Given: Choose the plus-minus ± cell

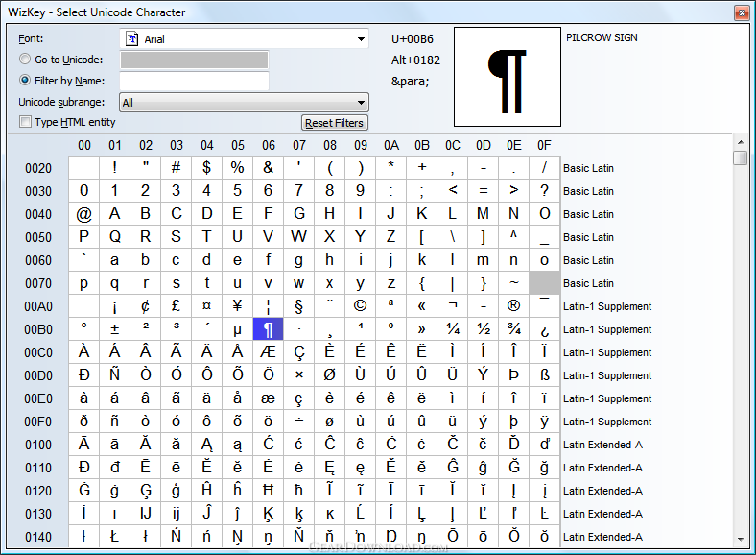Looking at the screenshot, I should click(115, 329).
